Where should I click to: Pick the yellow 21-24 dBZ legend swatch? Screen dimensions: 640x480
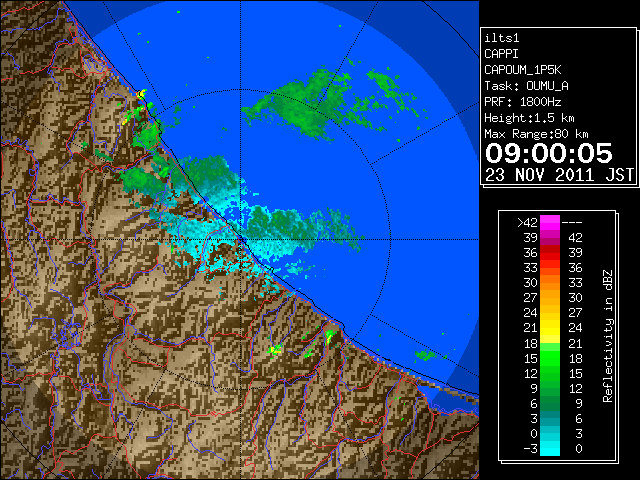tap(550, 328)
